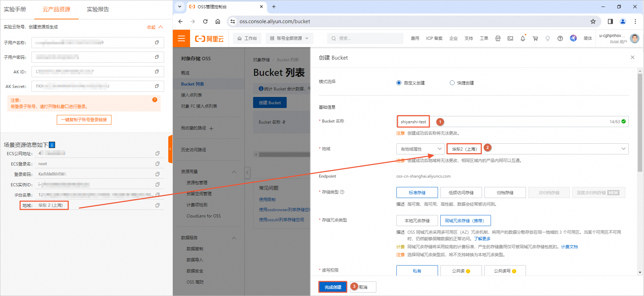
Task: Open the orange question mark help icon
Action: (x=155, y=100)
